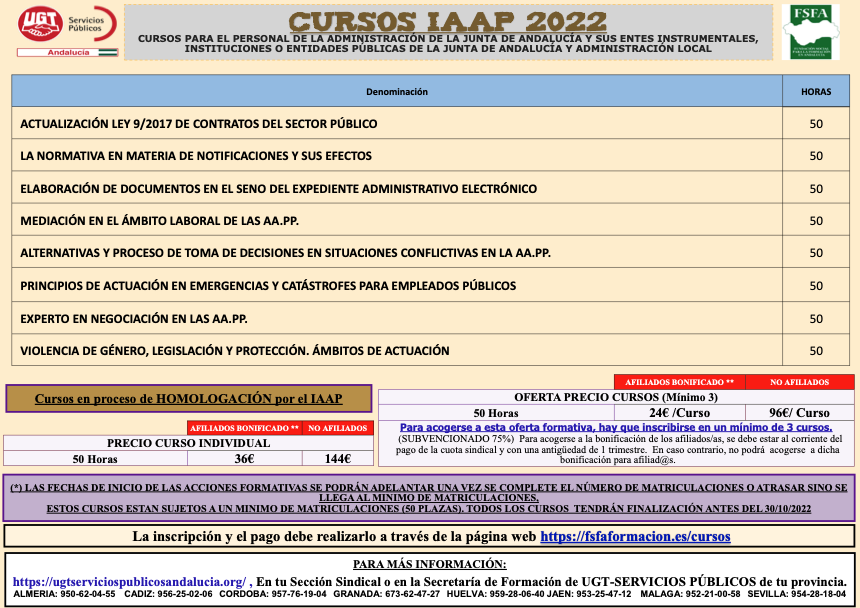Click the CORDOBA phone number 957-76-19-04
Viewport: 860px width, 608px height.
(x=299, y=594)
